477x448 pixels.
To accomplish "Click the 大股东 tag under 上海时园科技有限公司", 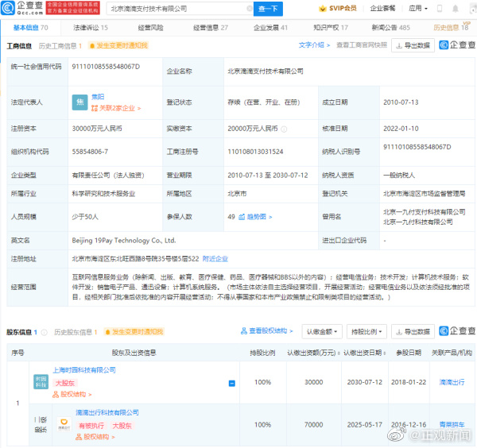I will tap(65, 383).
